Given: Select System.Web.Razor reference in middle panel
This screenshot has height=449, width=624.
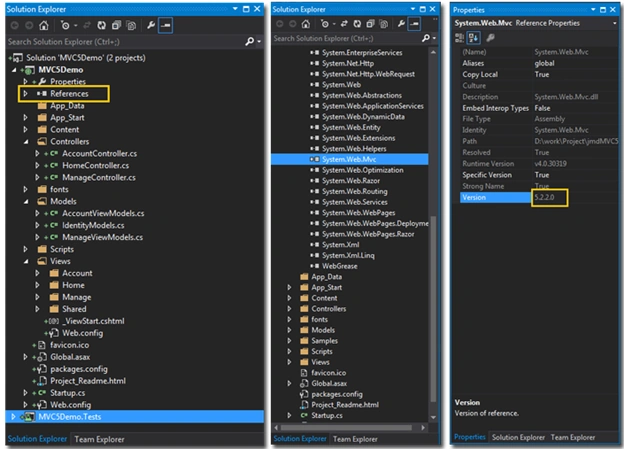Looking at the screenshot, I should 351,181.
